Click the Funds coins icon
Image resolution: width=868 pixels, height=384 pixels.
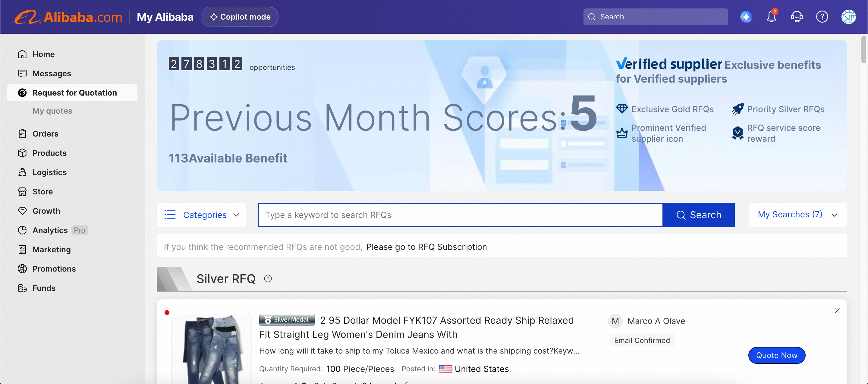(x=22, y=288)
